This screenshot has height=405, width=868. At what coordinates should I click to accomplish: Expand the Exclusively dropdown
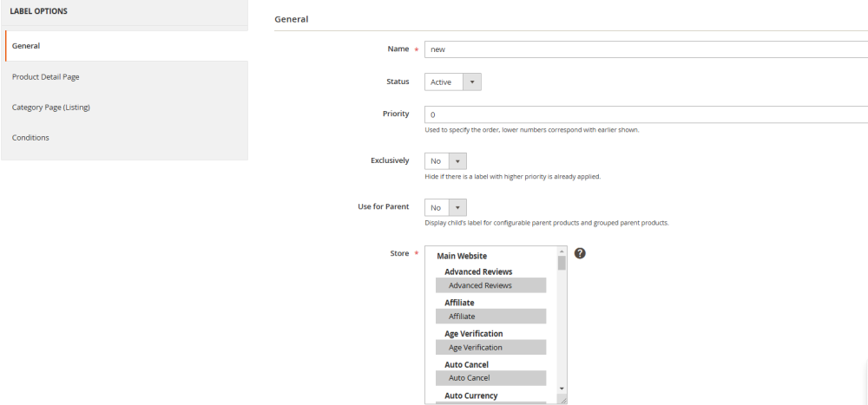pyautogui.click(x=446, y=161)
